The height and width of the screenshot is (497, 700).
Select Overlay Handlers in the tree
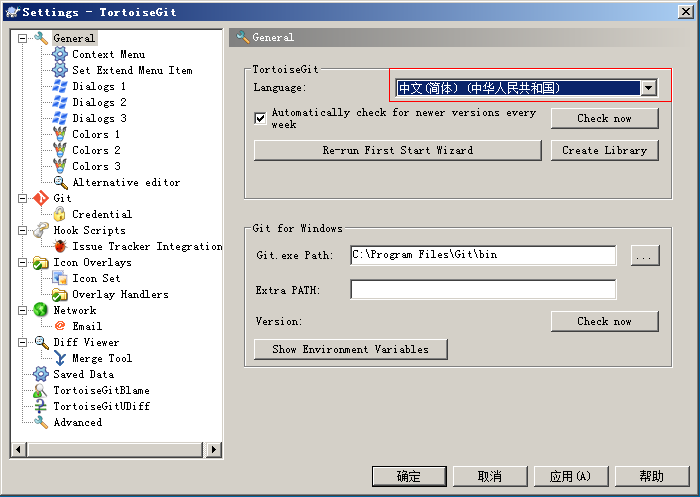pos(120,294)
